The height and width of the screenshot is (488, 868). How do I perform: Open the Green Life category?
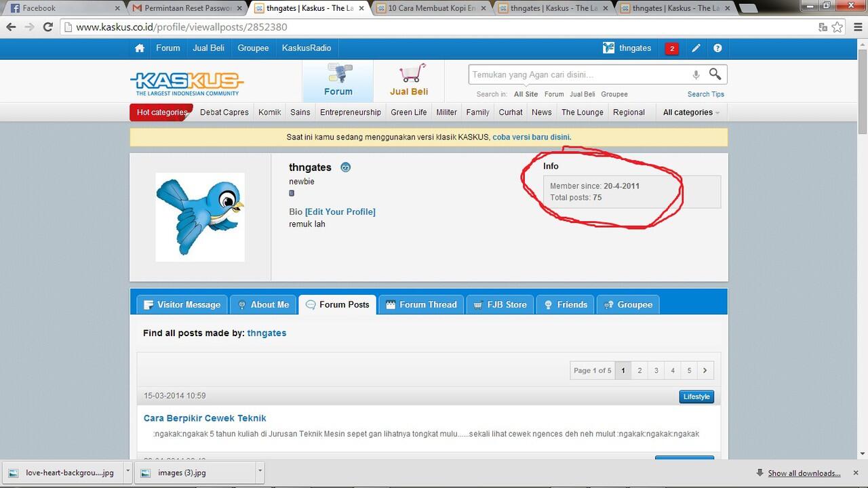409,113
